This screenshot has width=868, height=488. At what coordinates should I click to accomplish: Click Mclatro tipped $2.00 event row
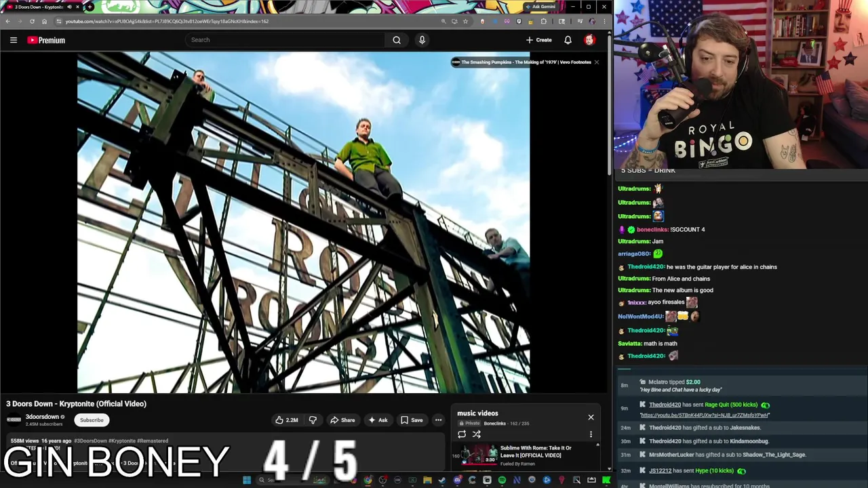[741, 386]
